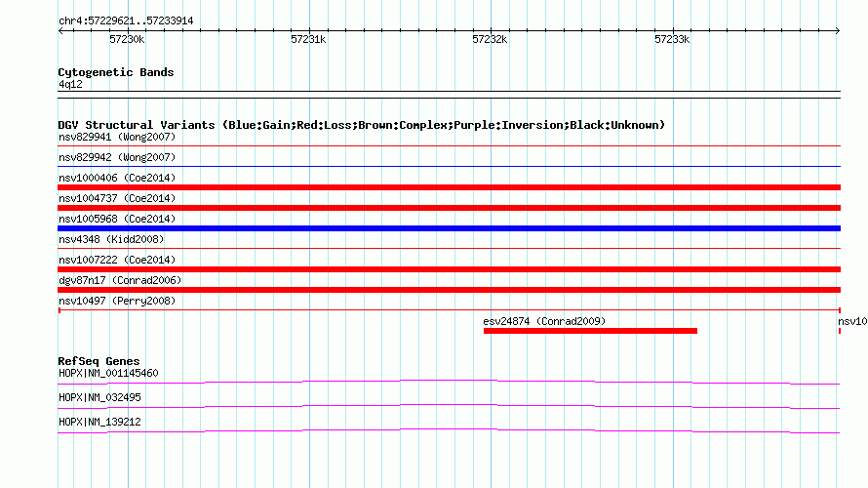Click the 57231k ruler position
868x488 pixels.
coord(308,39)
